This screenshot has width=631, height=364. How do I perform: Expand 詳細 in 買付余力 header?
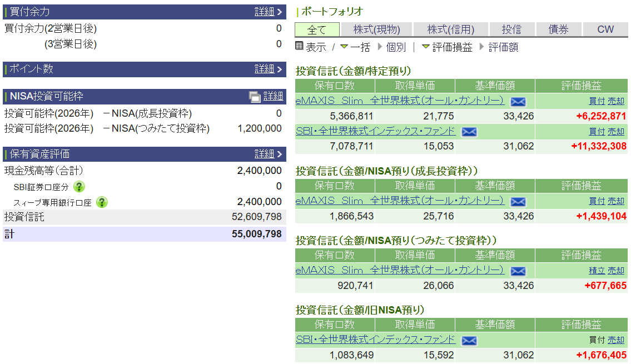click(x=269, y=12)
